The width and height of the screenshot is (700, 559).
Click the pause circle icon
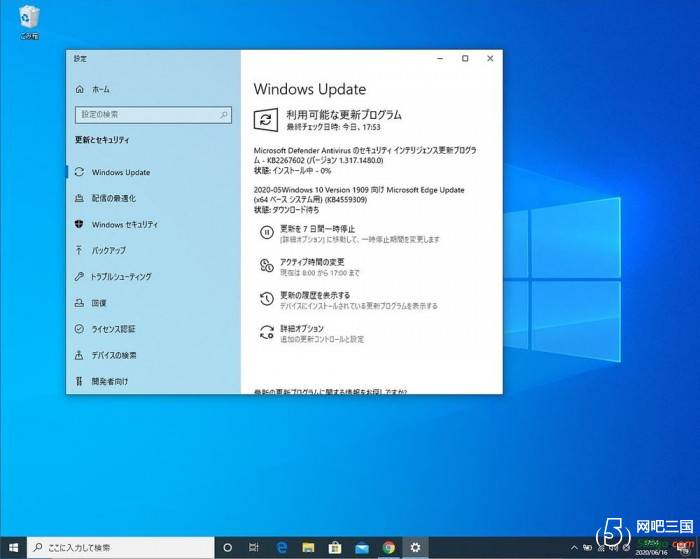[267, 233]
